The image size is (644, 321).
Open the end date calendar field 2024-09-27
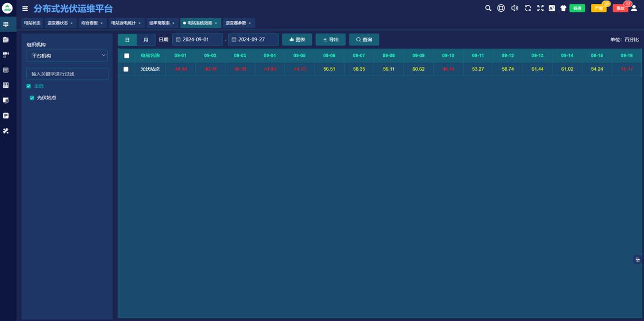[x=253, y=40]
